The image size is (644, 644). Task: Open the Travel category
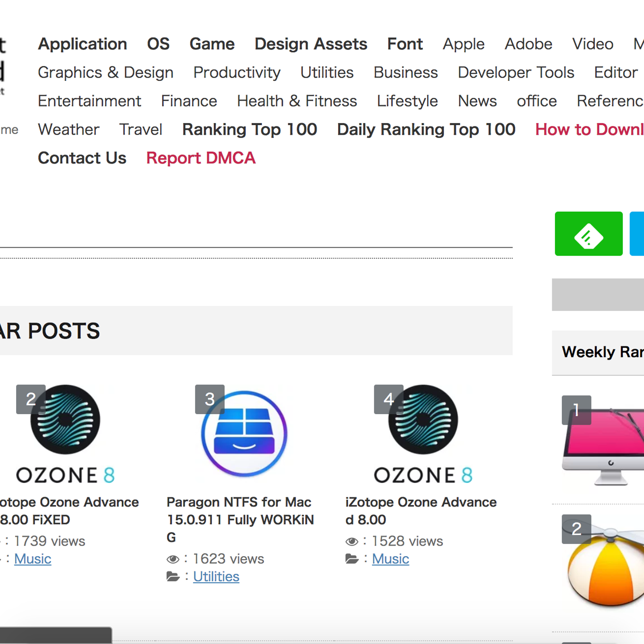(x=140, y=130)
